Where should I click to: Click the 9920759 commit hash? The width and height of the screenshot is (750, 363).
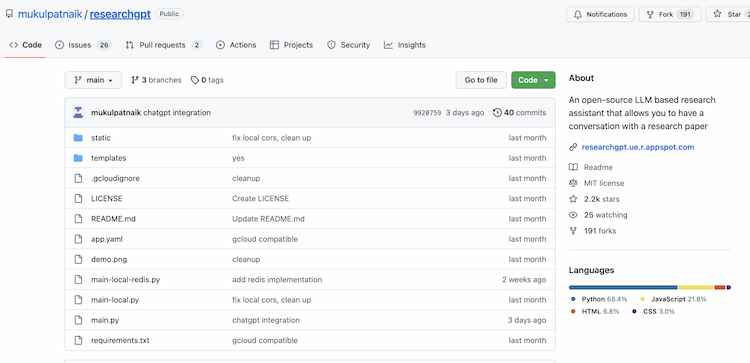click(427, 113)
